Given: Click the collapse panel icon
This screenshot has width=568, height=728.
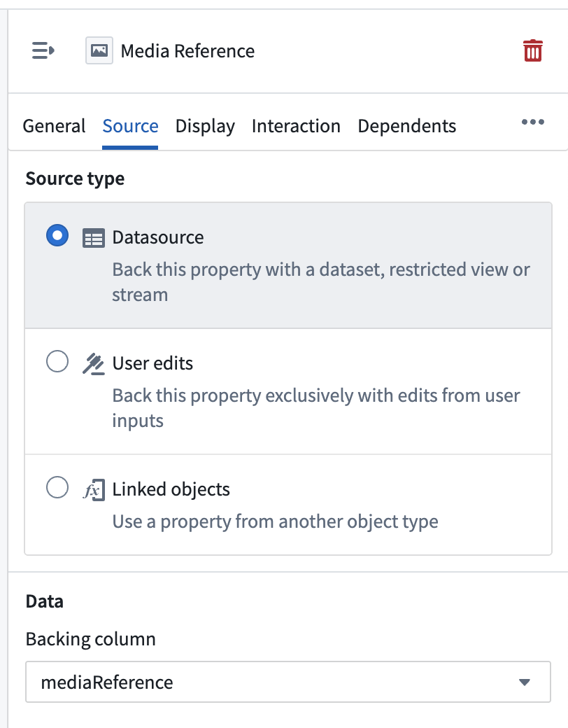Looking at the screenshot, I should 43,51.
